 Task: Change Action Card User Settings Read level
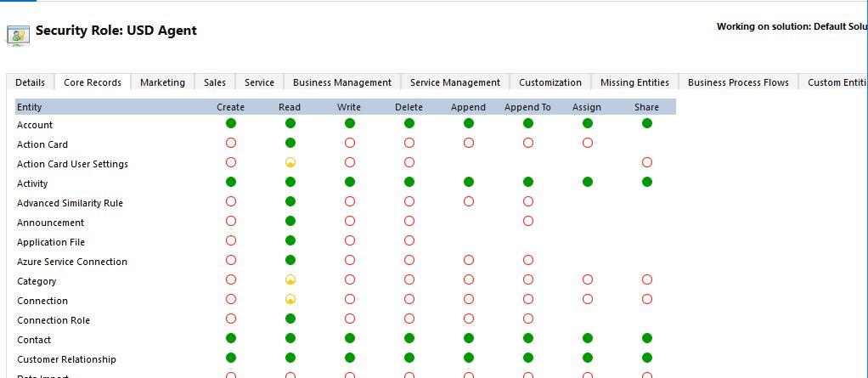(x=290, y=162)
